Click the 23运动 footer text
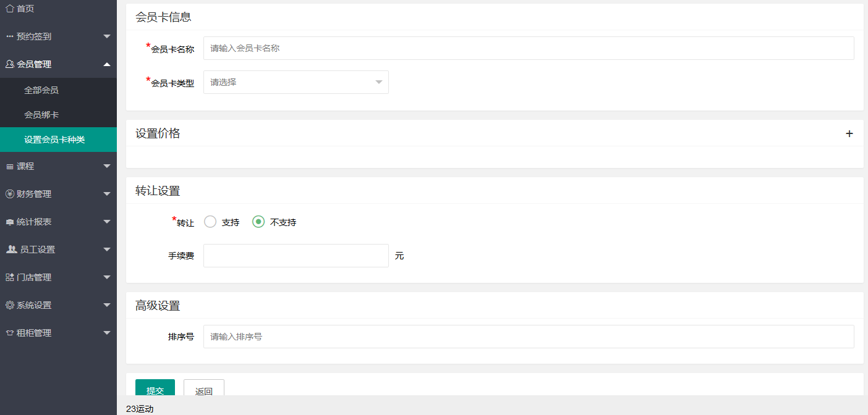 140,409
